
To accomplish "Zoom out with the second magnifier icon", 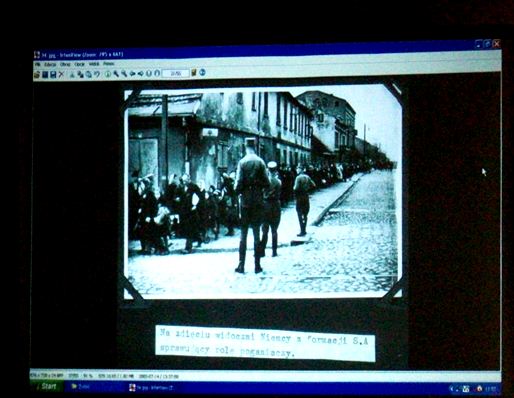I will [x=124, y=74].
